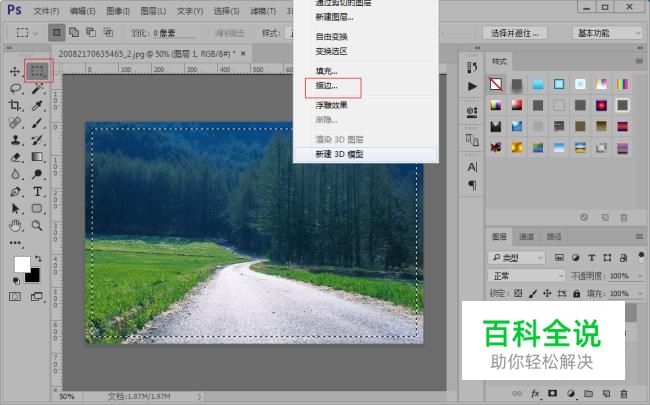The width and height of the screenshot is (650, 405).
Task: Open the 文件(F) menu
Action: pos(46,11)
